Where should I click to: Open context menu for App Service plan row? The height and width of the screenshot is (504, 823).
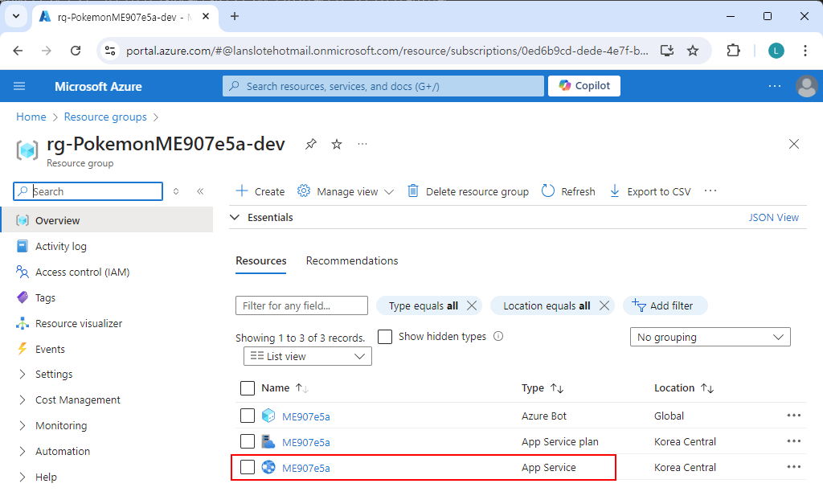tap(793, 441)
